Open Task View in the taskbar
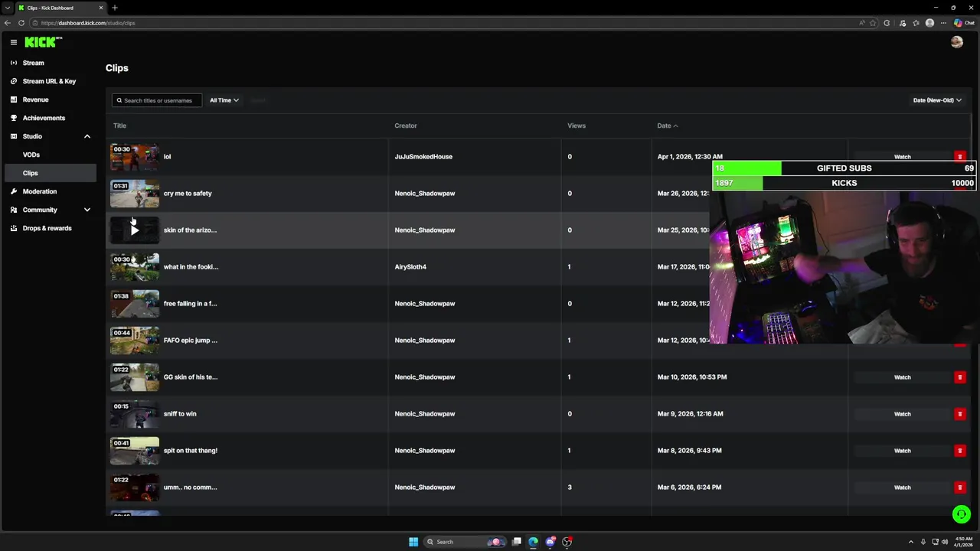This screenshot has height=551, width=980. coord(517,542)
